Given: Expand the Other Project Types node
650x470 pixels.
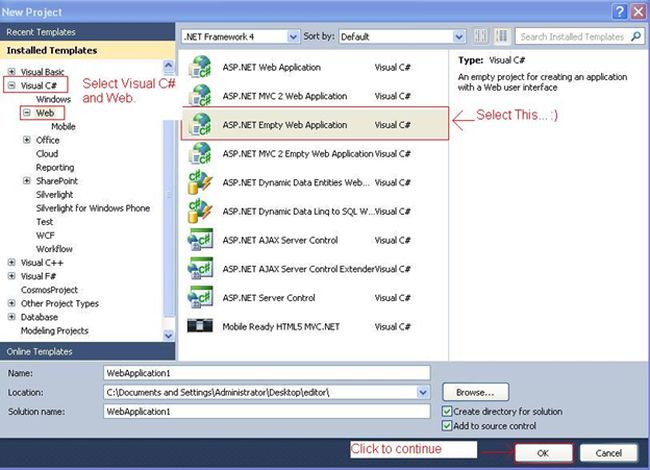Looking at the screenshot, I should (12, 303).
